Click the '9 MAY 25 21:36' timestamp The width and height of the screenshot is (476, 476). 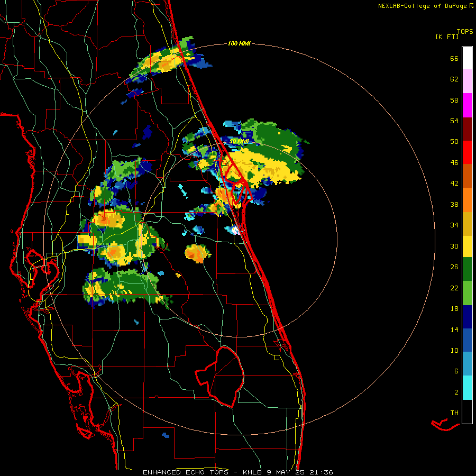300,472
